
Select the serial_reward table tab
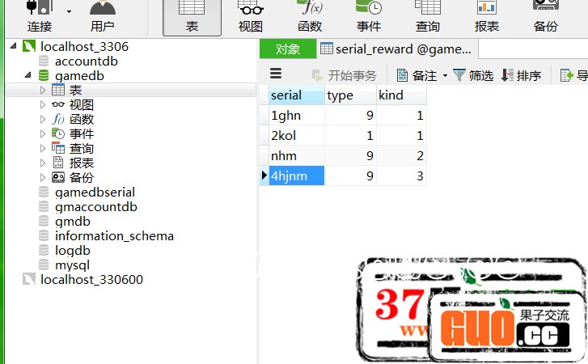[396, 49]
